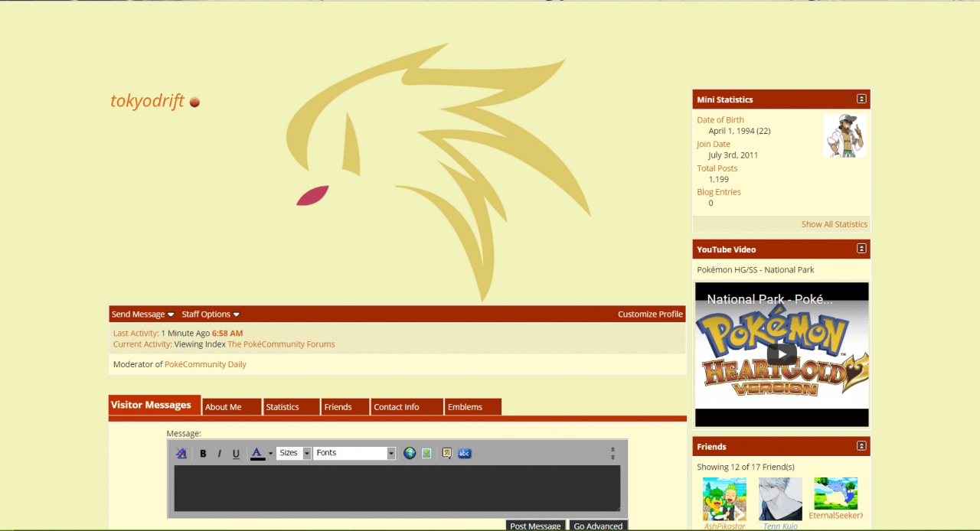Click the 'July 3rd, 2011' join date
This screenshot has height=531, width=980.
(733, 155)
